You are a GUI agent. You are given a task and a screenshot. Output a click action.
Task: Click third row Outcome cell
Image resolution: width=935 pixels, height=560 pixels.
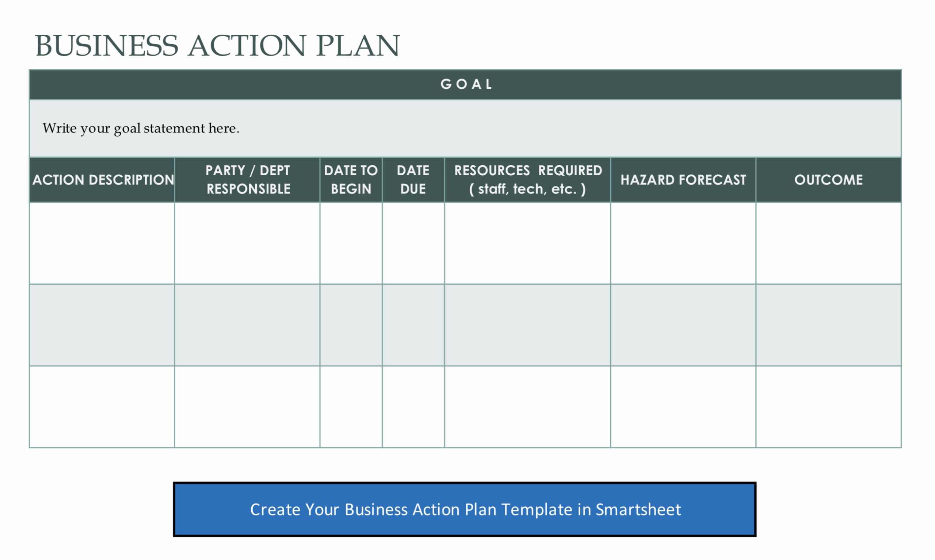(829, 407)
